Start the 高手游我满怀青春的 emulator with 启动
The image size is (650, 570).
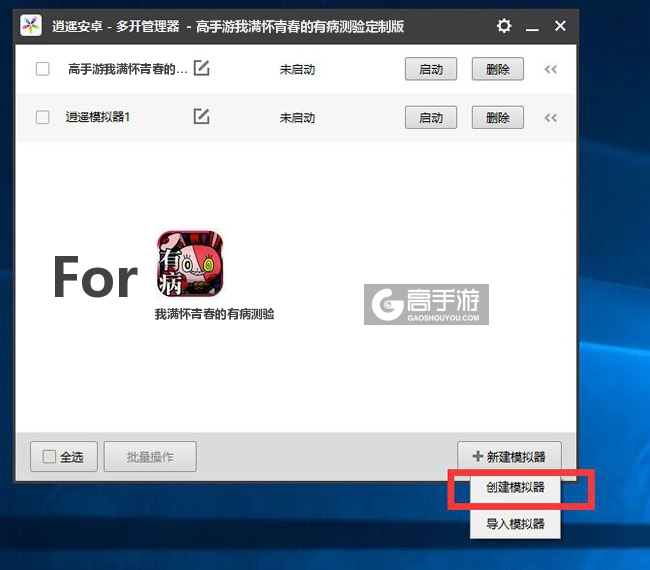click(431, 69)
